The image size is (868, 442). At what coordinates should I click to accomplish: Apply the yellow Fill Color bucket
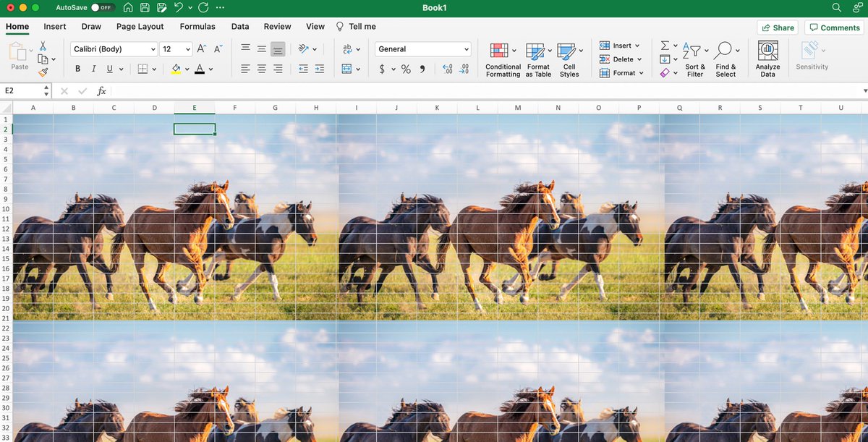tap(176, 69)
